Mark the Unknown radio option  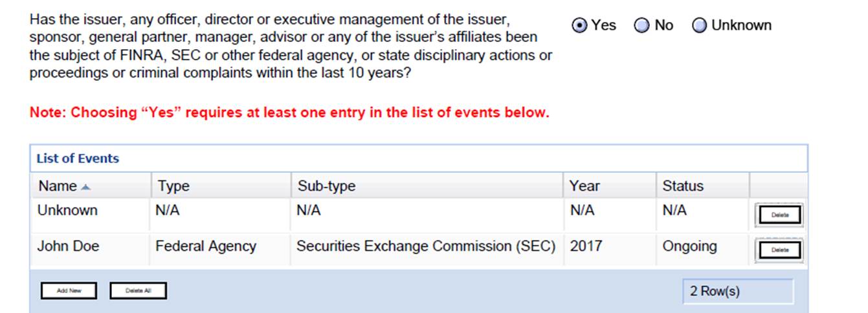699,25
